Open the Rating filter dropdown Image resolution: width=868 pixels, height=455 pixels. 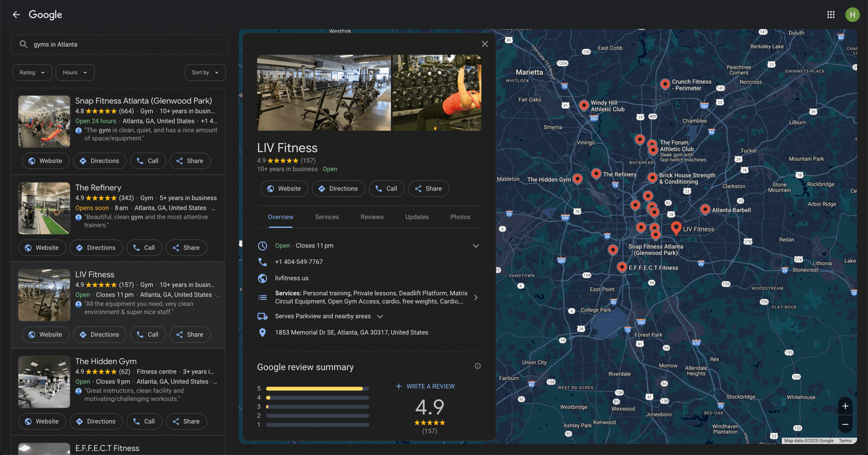(33, 73)
